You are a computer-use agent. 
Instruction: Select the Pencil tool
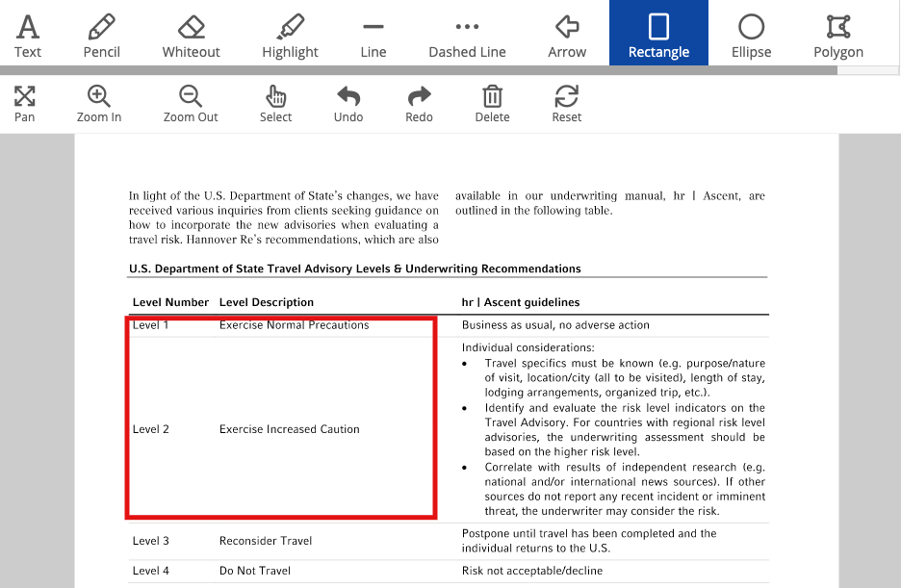101,32
